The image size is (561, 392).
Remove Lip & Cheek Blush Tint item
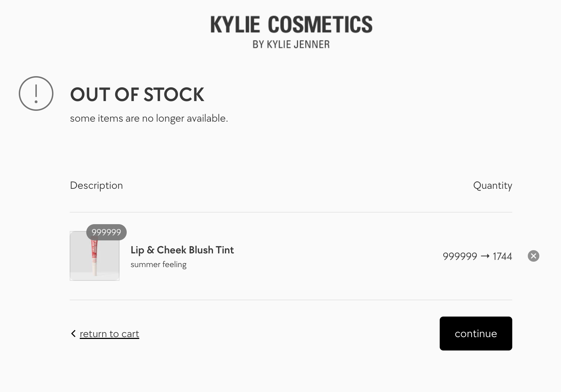[x=533, y=256]
